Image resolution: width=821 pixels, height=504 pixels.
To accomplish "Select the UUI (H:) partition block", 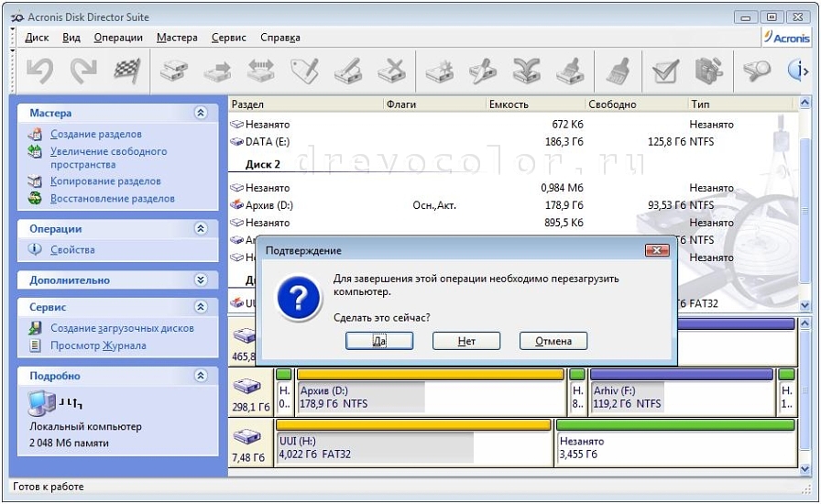I will 413,443.
